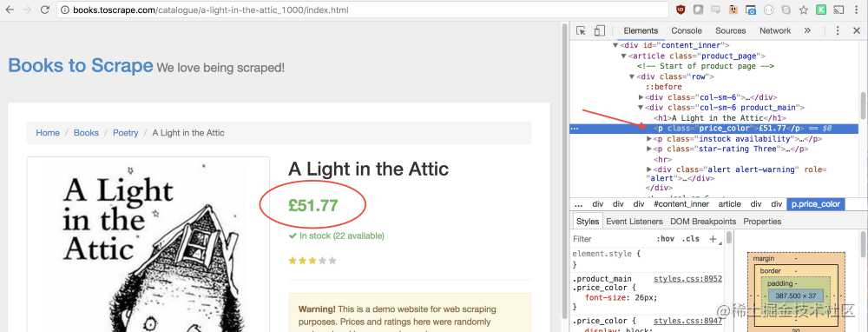The height and width of the screenshot is (332, 868).
Task: Open the DOM Breakpoints tab
Action: 703,221
